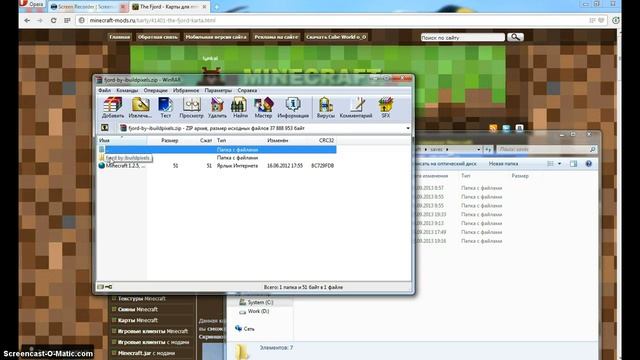Click the RSS feed icon on the site
Viewport: 640px width, 360px height.
coord(493,128)
